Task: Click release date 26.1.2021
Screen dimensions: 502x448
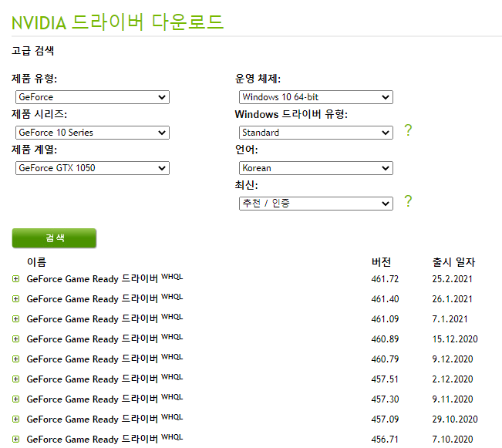Action: (452, 299)
